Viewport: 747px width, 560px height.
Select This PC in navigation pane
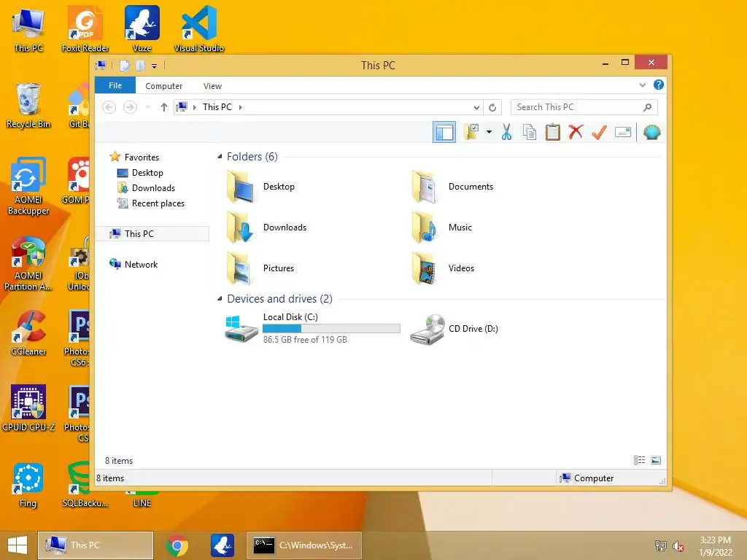pyautogui.click(x=152, y=233)
